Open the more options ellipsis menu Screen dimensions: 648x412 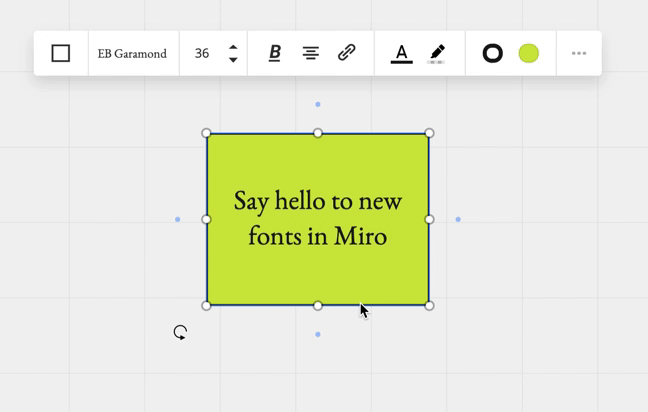(x=579, y=54)
